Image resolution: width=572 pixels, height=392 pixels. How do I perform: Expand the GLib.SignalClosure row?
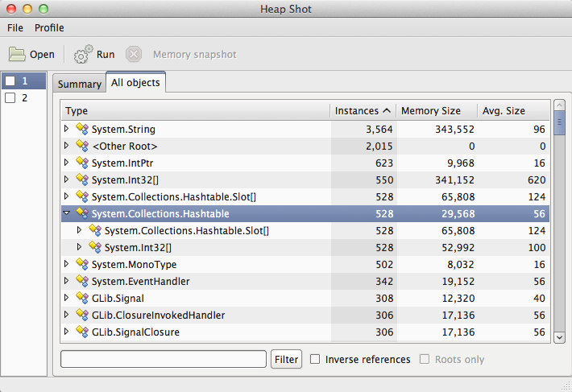(x=67, y=332)
